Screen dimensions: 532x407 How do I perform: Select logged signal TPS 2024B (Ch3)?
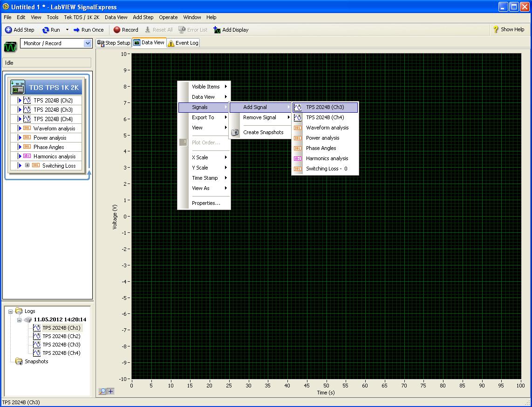(x=61, y=345)
